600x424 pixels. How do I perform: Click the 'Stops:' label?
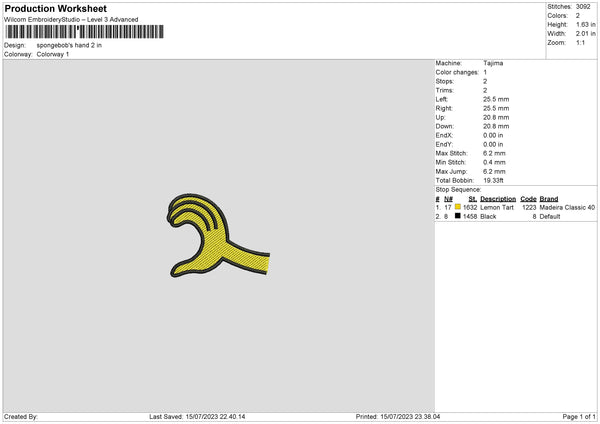point(445,82)
